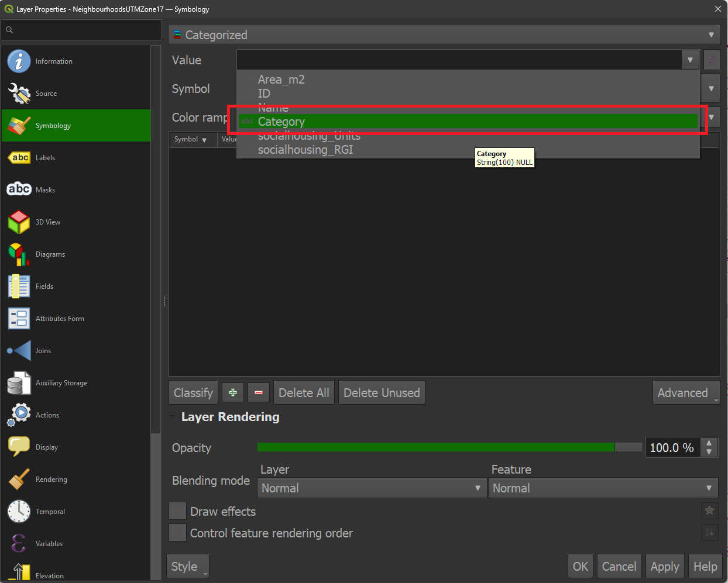Screen dimensions: 728x583
Task: Open the Categorized renderer type dropdown
Action: 444,35
